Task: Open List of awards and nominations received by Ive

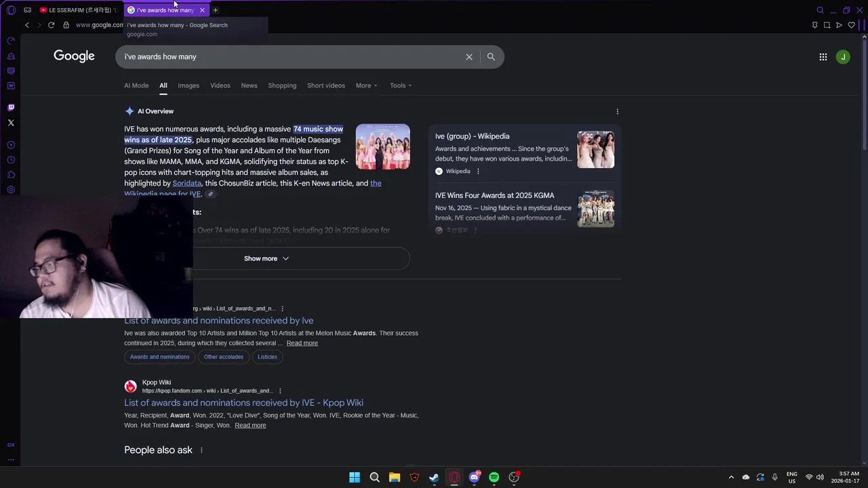Action: point(218,320)
